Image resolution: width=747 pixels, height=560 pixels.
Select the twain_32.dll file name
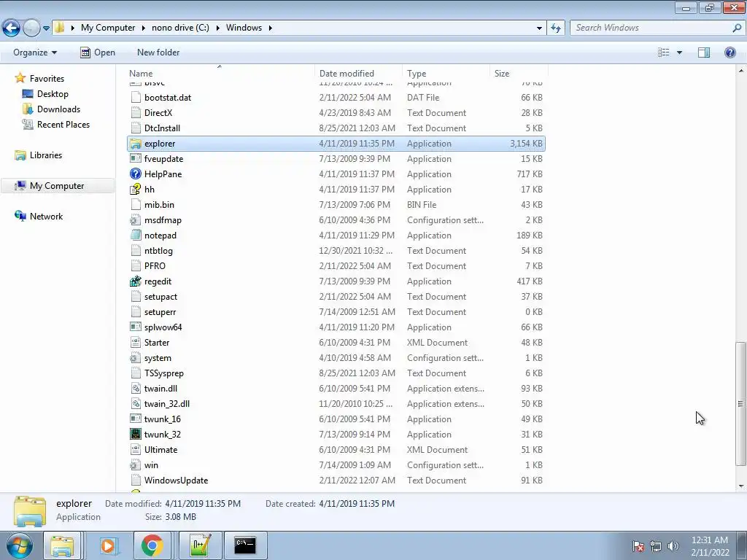coord(167,404)
